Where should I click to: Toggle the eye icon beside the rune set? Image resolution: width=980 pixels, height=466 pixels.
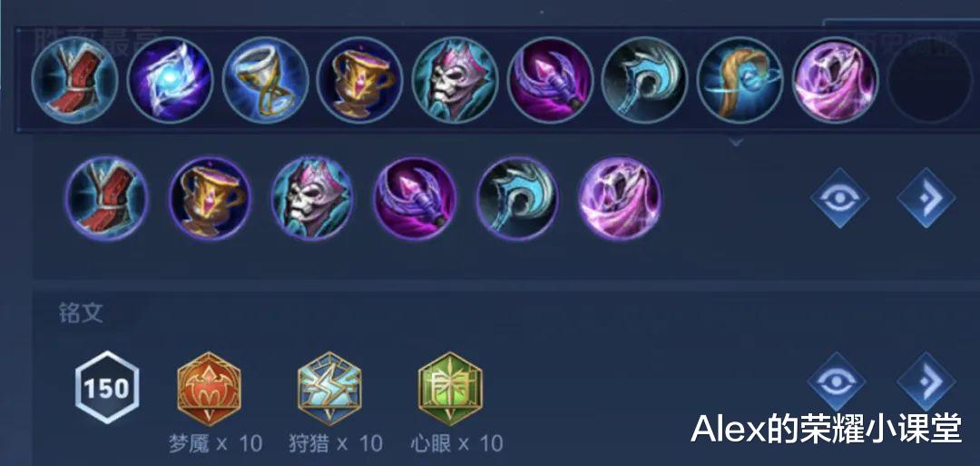837,382
